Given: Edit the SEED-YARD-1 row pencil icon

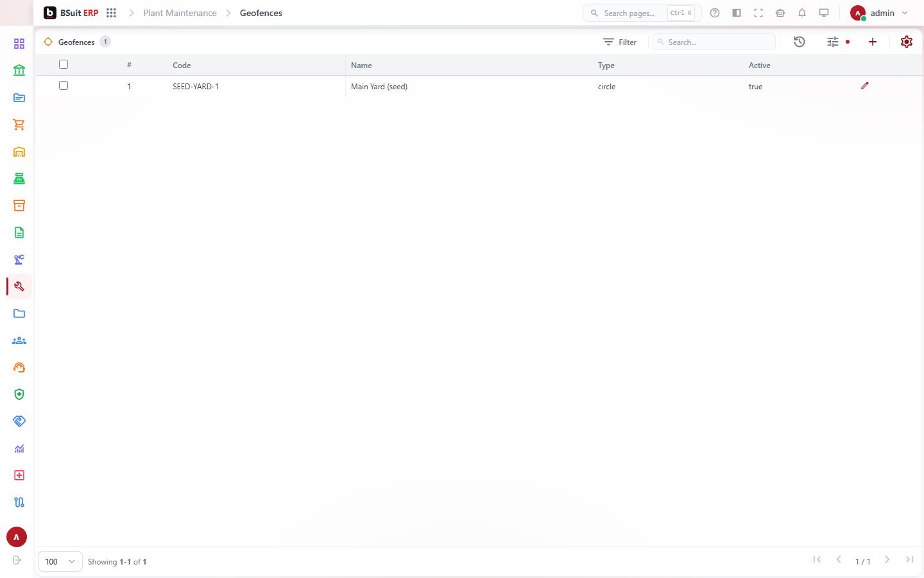Looking at the screenshot, I should coord(865,85).
